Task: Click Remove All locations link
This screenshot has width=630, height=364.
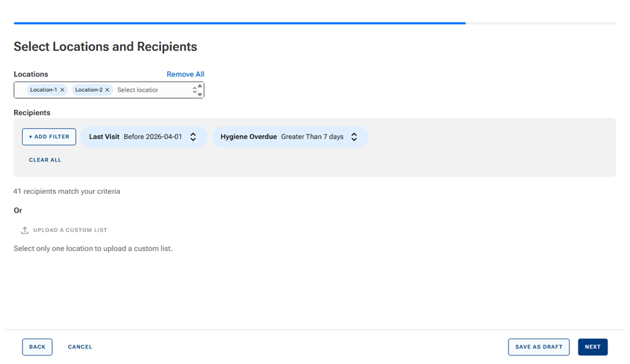Action: (185, 74)
